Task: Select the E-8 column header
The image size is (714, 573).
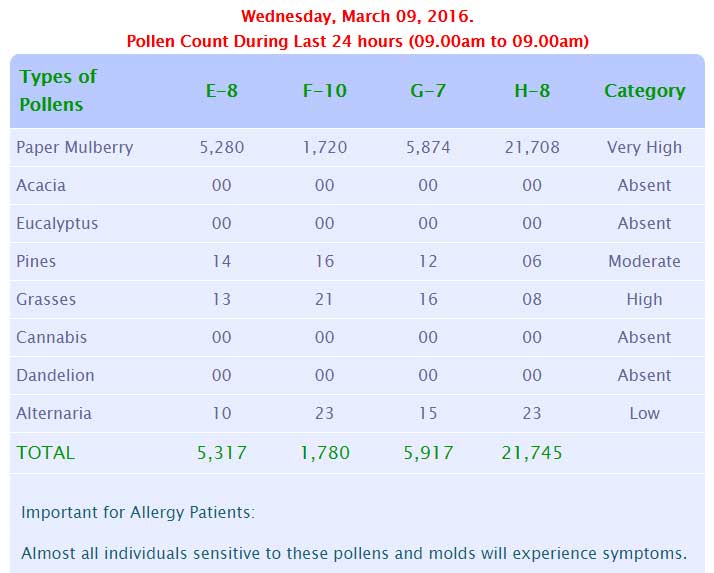Action: 221,91
